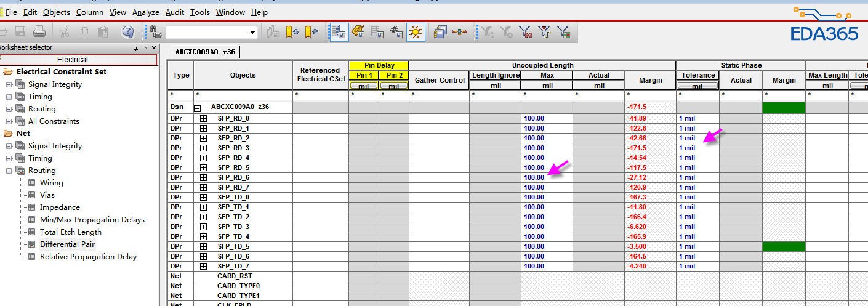Screen dimensions: 868x306
Task: Expand Signal Integrity under Electrical Constraint Set
Action: [9, 84]
